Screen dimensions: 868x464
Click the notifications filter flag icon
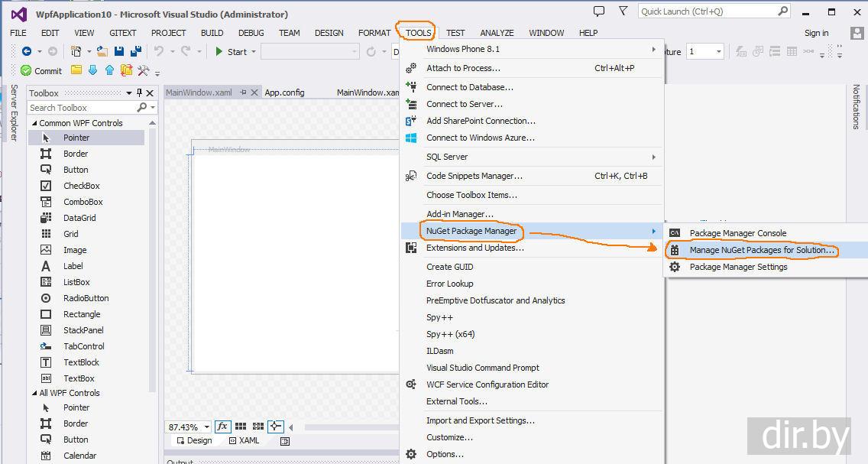tap(623, 11)
